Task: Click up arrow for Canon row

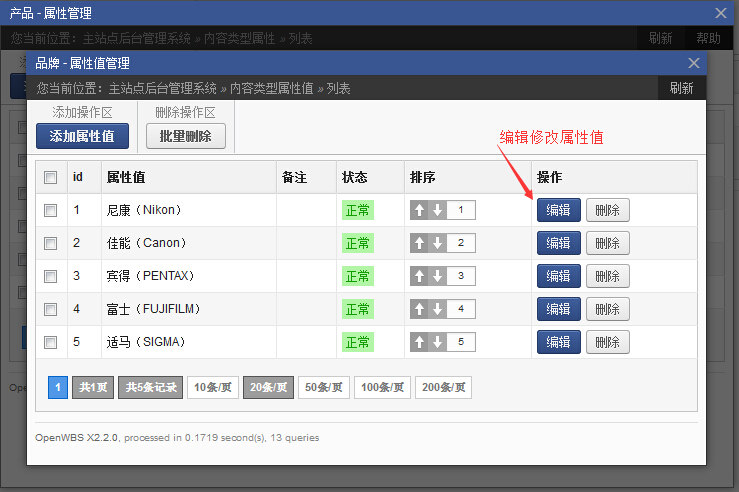Action: pos(419,243)
